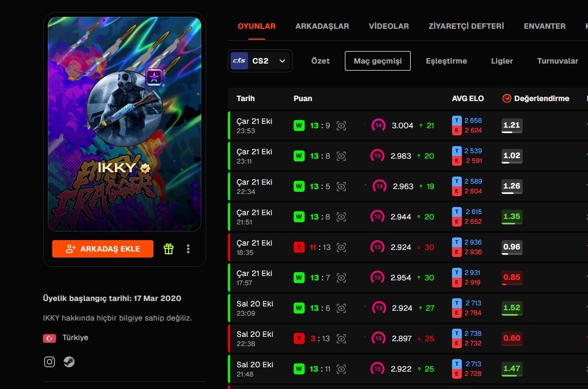The width and height of the screenshot is (588, 389).
Task: Click rating 1.52 value
Action: (512, 308)
